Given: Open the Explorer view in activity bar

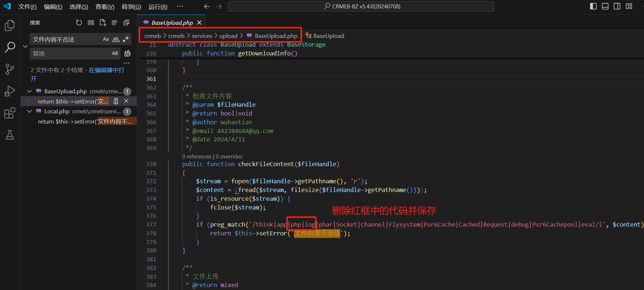Looking at the screenshot, I should click(10, 26).
